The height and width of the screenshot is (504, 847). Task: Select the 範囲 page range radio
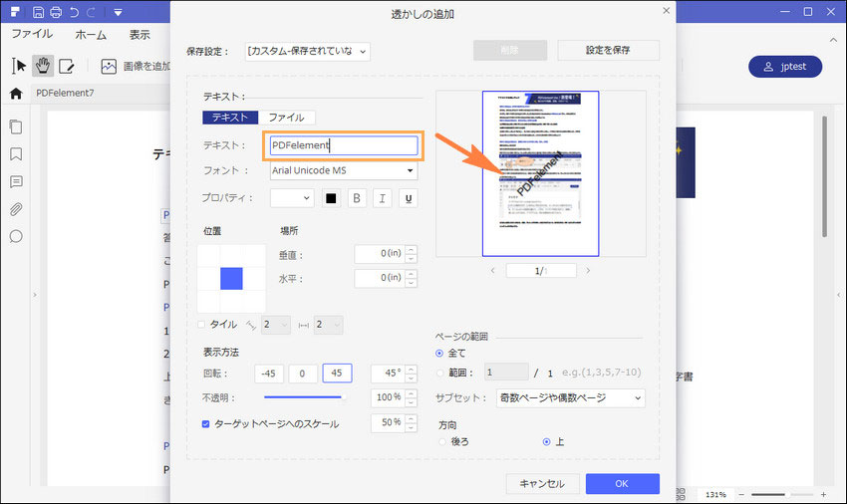439,373
